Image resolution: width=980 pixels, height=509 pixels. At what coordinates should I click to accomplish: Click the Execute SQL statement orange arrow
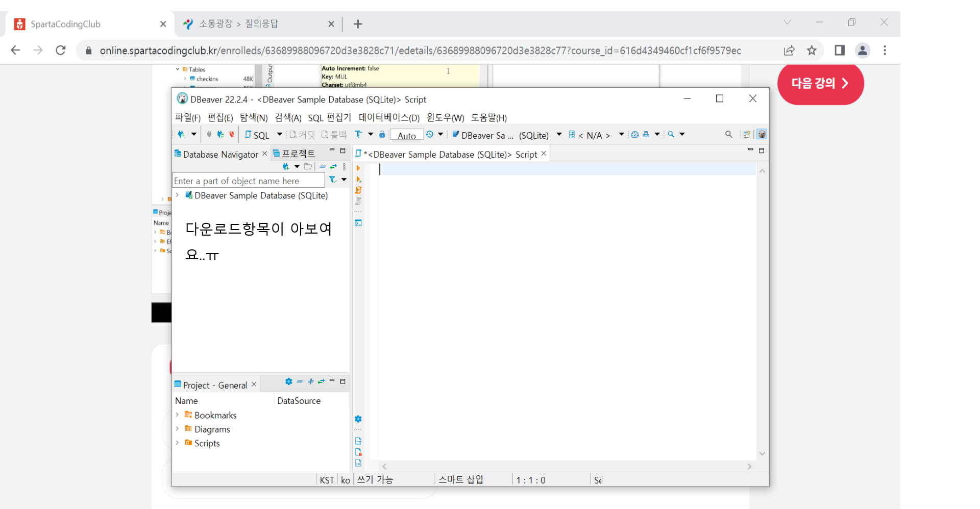358,168
